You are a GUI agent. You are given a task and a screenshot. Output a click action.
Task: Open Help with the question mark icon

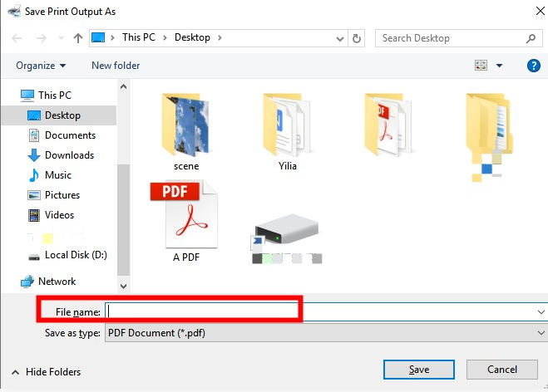click(533, 66)
